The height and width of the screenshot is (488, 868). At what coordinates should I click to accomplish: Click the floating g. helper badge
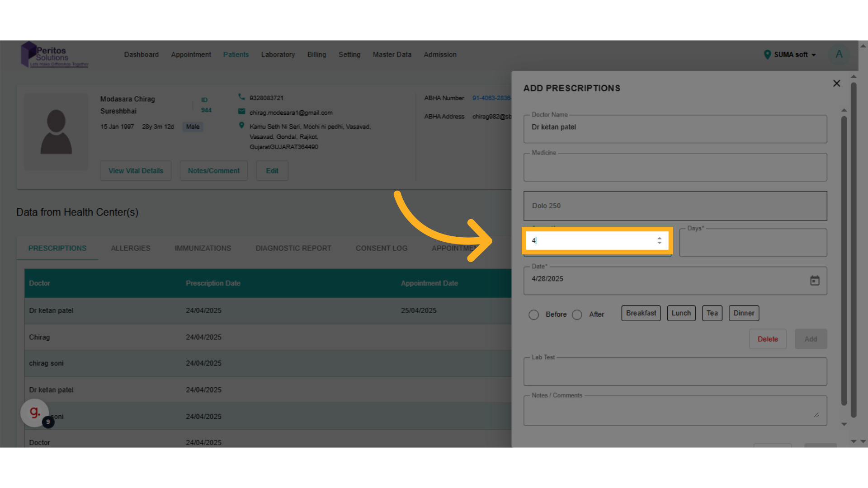point(35,413)
